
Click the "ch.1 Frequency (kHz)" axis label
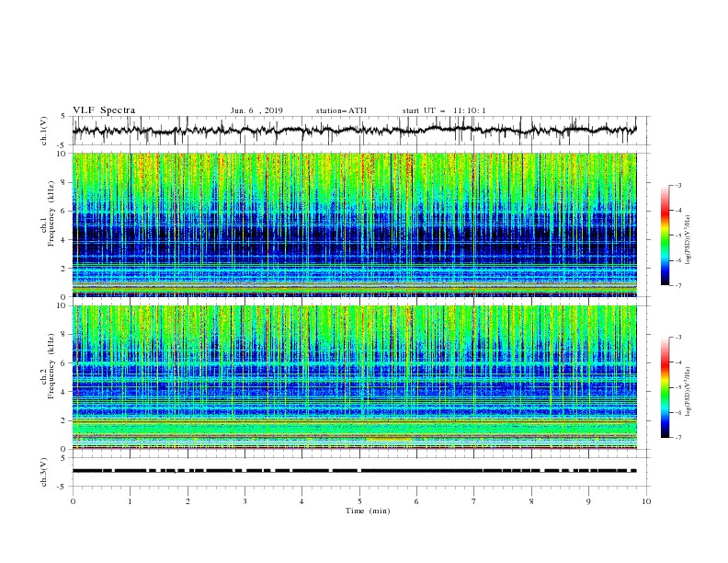(48, 224)
